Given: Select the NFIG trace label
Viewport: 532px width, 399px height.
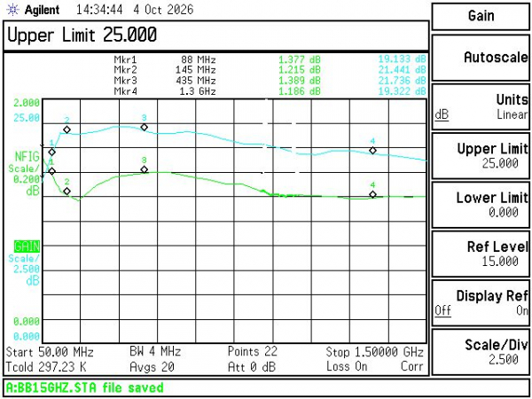Looking at the screenshot, I should click(x=27, y=157).
